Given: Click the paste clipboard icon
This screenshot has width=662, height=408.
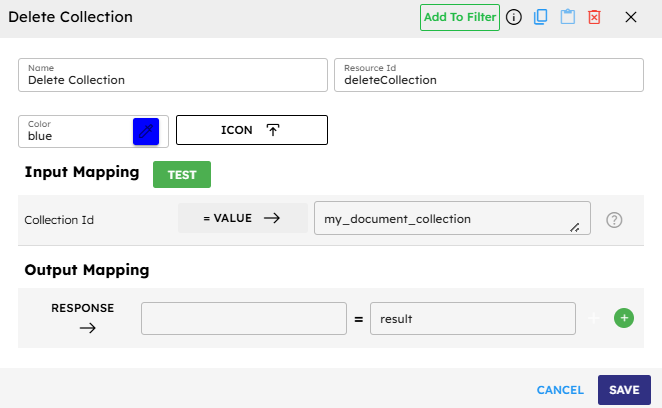Looking at the screenshot, I should [568, 17].
